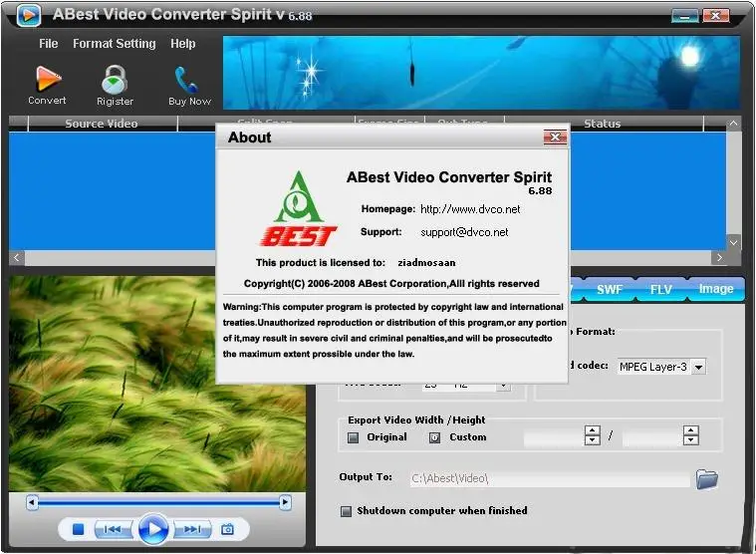Switch to the SWF tab
This screenshot has width=756, height=554.
coord(610,289)
